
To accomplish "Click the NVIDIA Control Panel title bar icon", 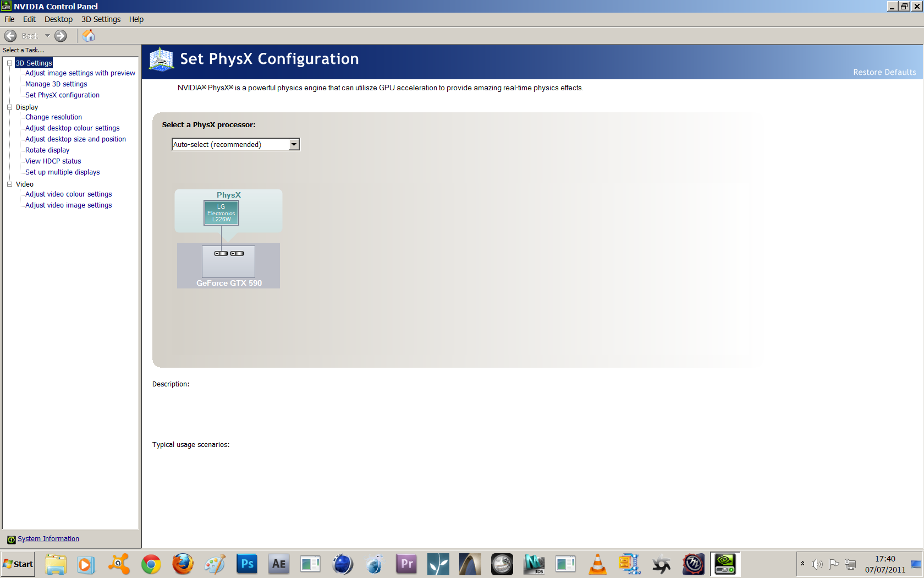I will [x=6, y=6].
